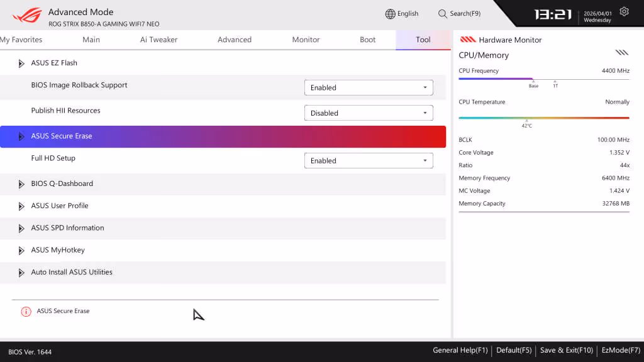Open BIOS Image Rollback Support dropdown
644x362 pixels.
tap(369, 87)
